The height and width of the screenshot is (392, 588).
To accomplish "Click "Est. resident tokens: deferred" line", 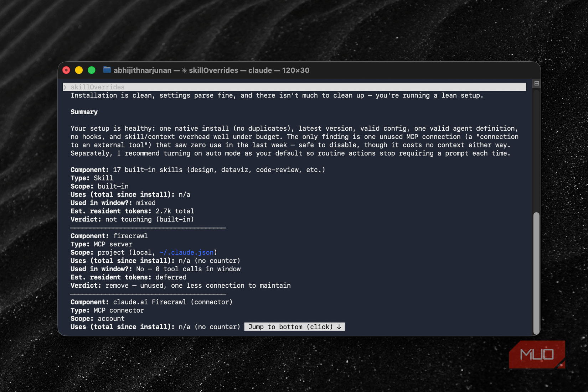I will click(x=128, y=277).
